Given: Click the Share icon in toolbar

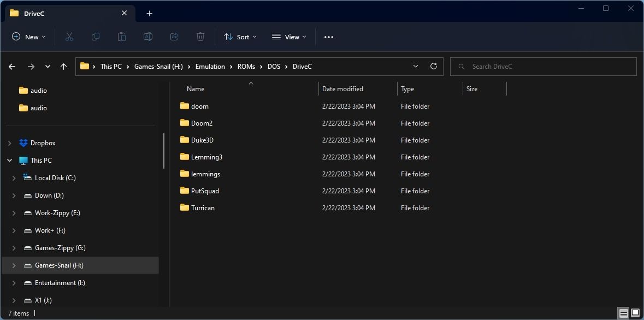Looking at the screenshot, I should pos(174,37).
